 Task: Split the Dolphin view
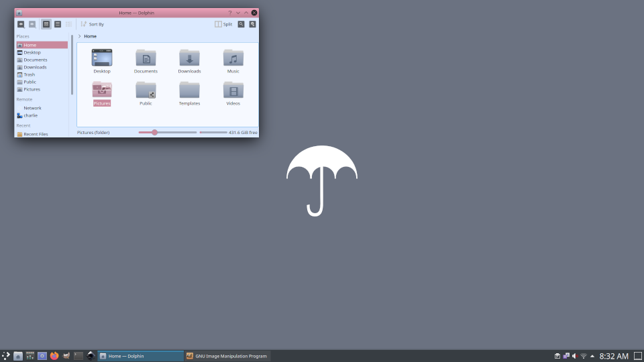pos(223,24)
